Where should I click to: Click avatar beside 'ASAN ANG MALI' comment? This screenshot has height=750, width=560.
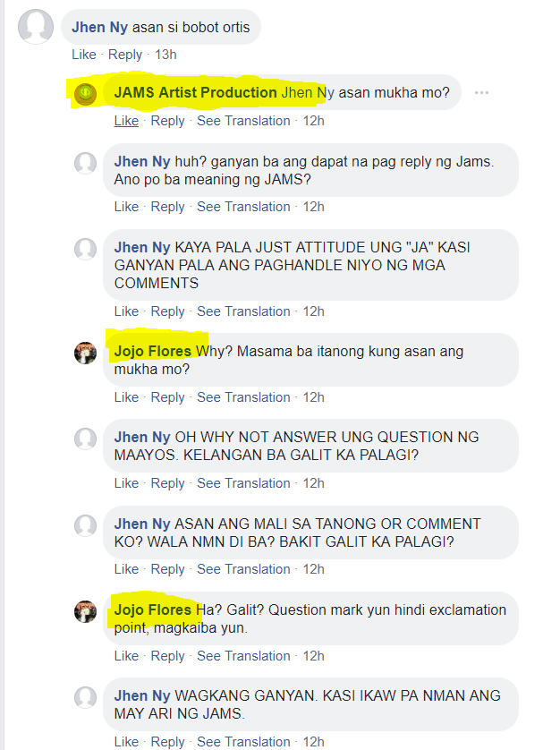tap(86, 525)
